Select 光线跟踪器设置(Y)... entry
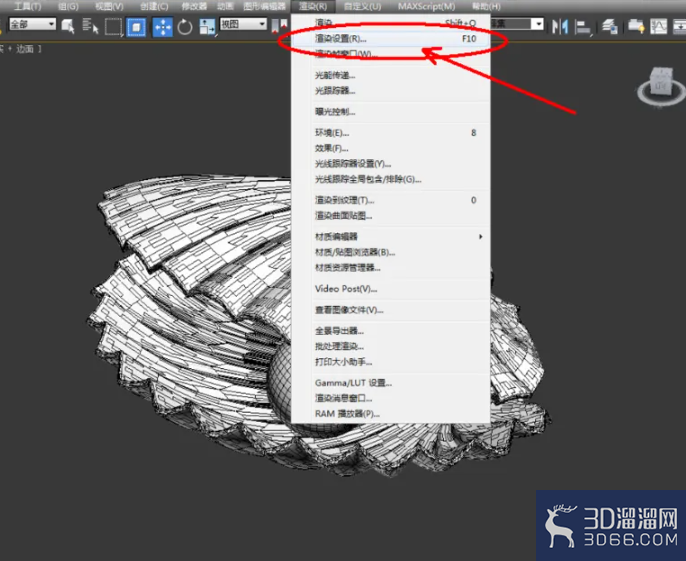This screenshot has width=686, height=561. point(391,164)
